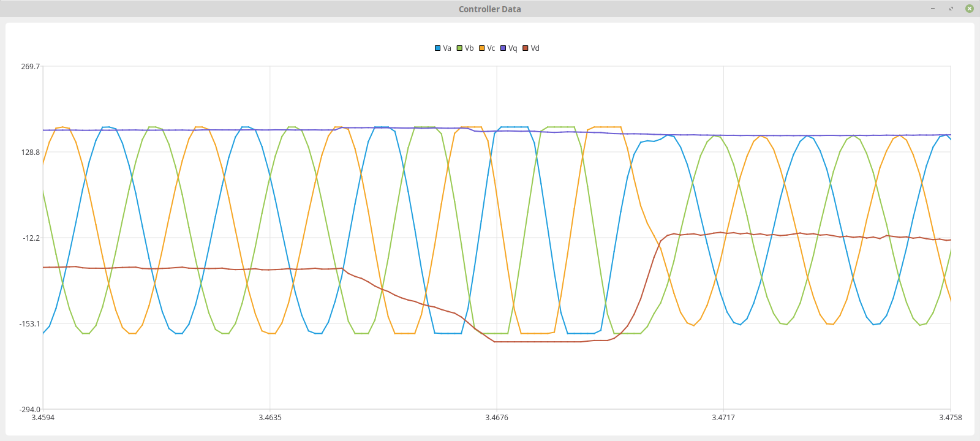Click the purple Vq legend swatch
The width and height of the screenshot is (980, 441).
click(503, 48)
